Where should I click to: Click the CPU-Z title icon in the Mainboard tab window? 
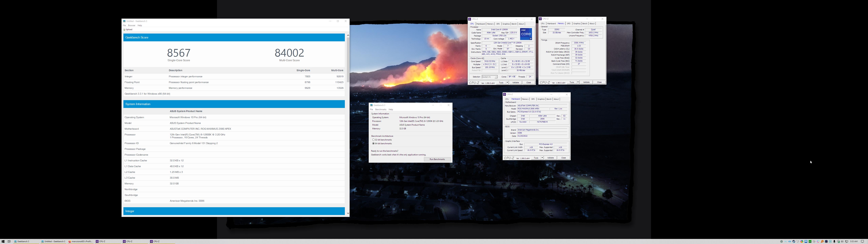(x=505, y=94)
